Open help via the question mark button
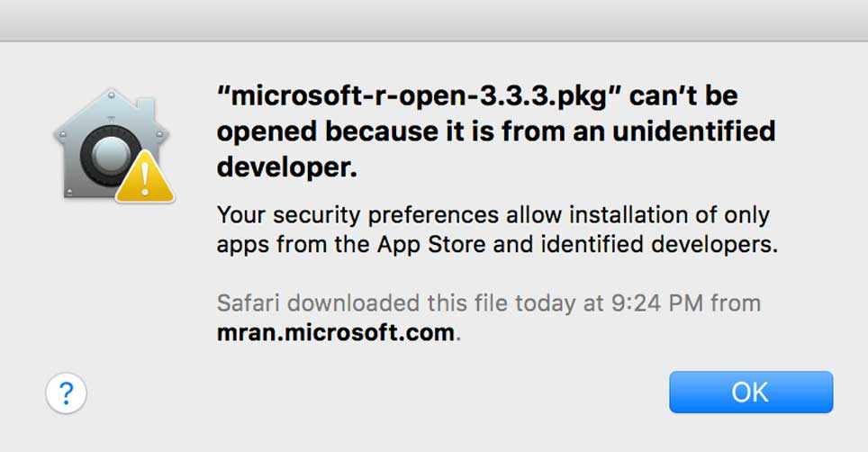Screen dimensions: 868x452 66,393
